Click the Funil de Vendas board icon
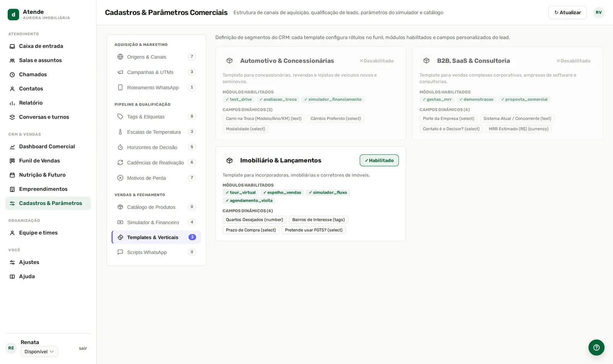This screenshot has height=364, width=613. (12, 161)
